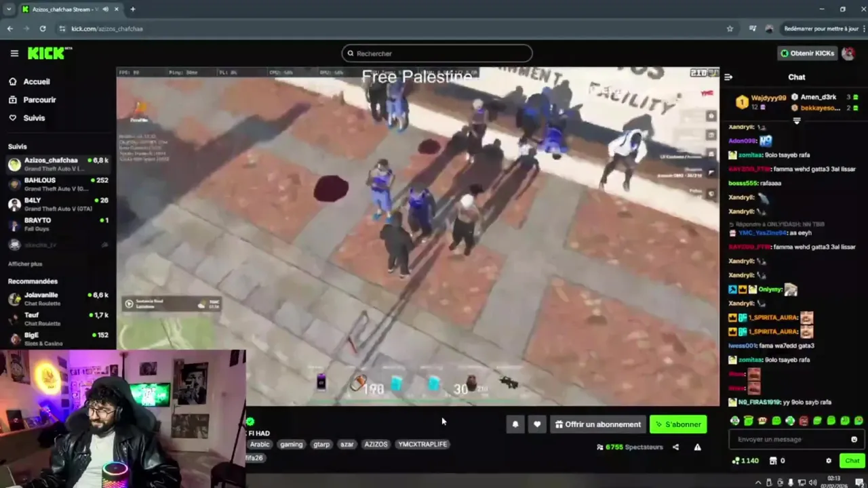
Task: Open the hamburger menu beside the KICK logo
Action: tap(14, 53)
